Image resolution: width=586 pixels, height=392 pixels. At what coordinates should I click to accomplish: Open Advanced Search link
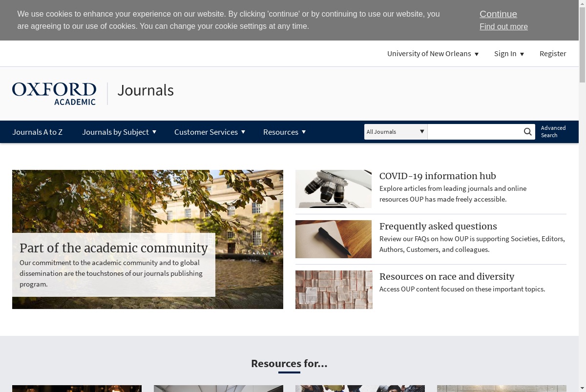click(x=553, y=132)
